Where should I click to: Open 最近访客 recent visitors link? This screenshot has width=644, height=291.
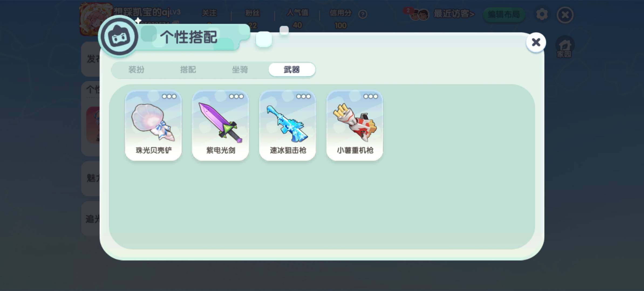(x=454, y=14)
